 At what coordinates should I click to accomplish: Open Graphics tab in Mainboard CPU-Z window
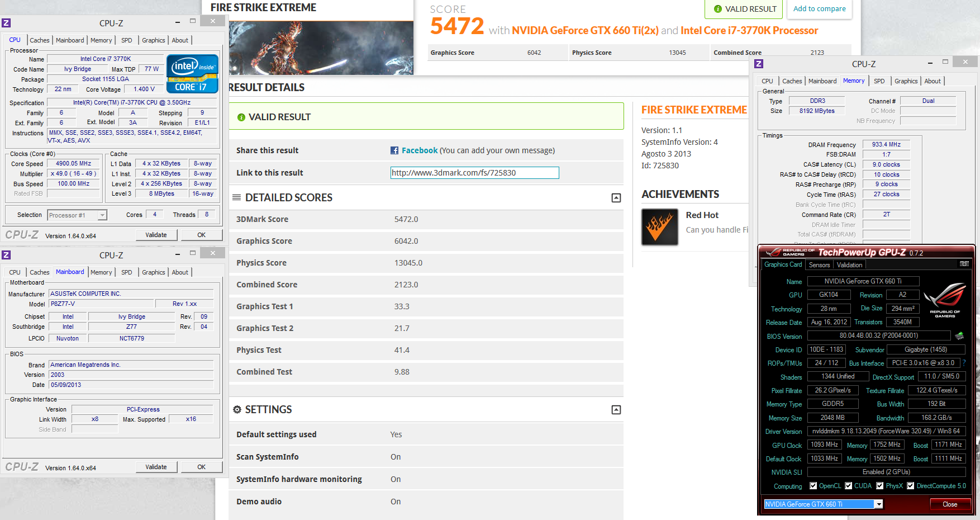(154, 272)
